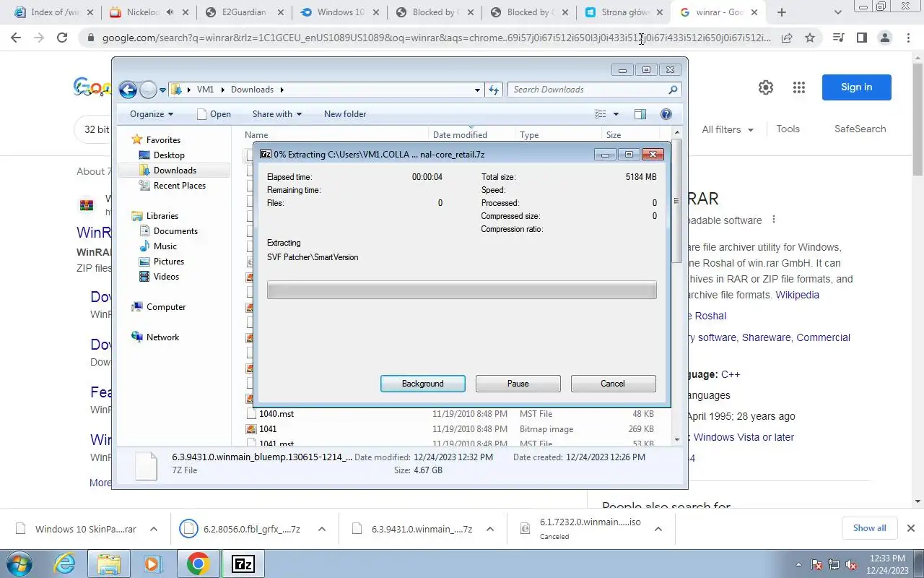Expand view options dropdown arrow

[616, 114]
